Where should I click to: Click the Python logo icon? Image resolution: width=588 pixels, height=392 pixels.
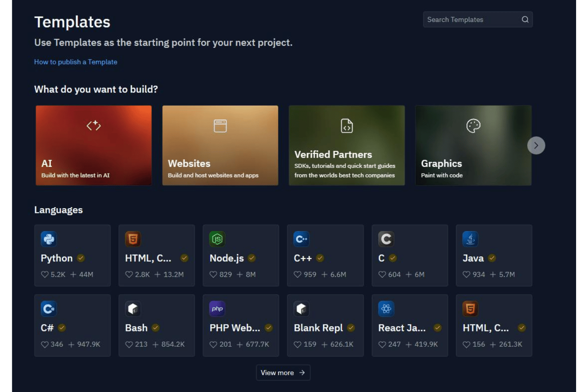point(49,239)
